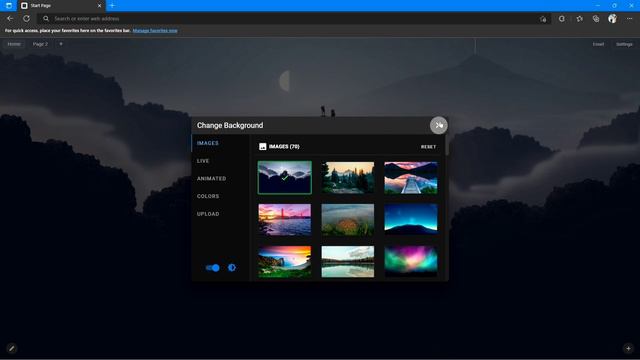Choose the colorful coastal cliffs thumbnail

(284, 262)
